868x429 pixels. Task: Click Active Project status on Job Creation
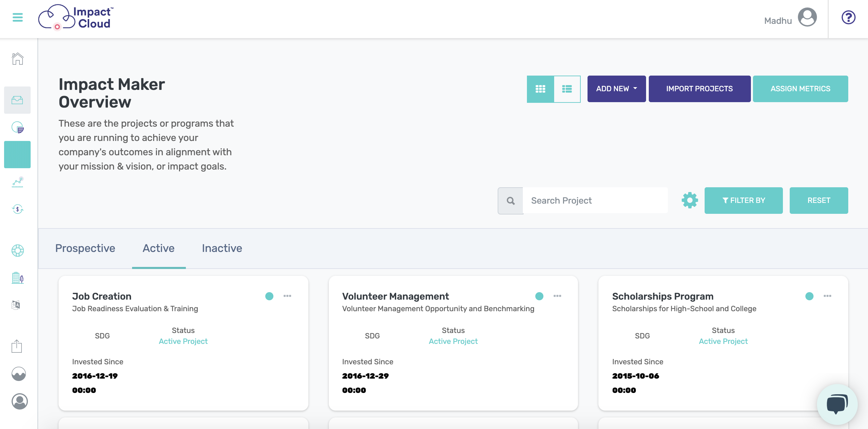pos(183,341)
